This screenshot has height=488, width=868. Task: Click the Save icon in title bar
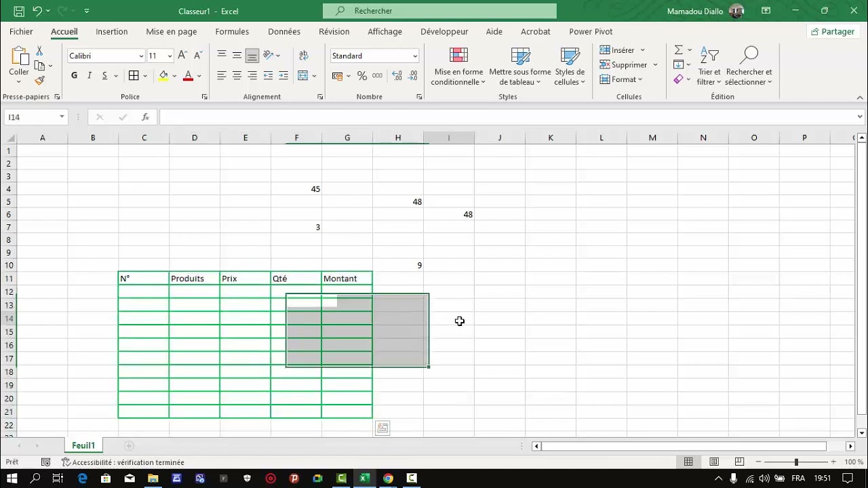pyautogui.click(x=19, y=11)
